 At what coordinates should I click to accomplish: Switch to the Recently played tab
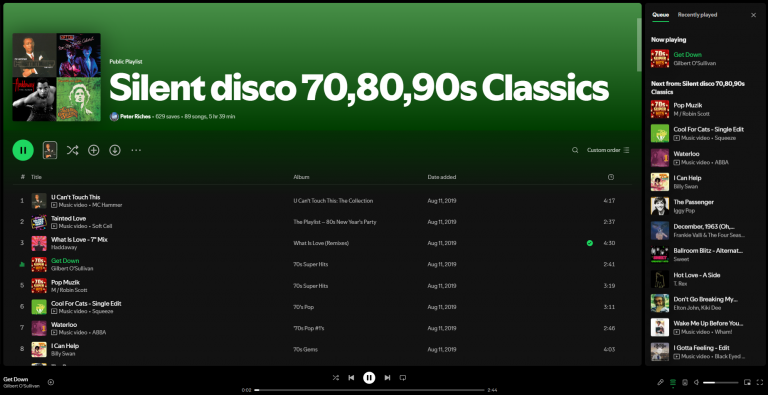tap(697, 15)
